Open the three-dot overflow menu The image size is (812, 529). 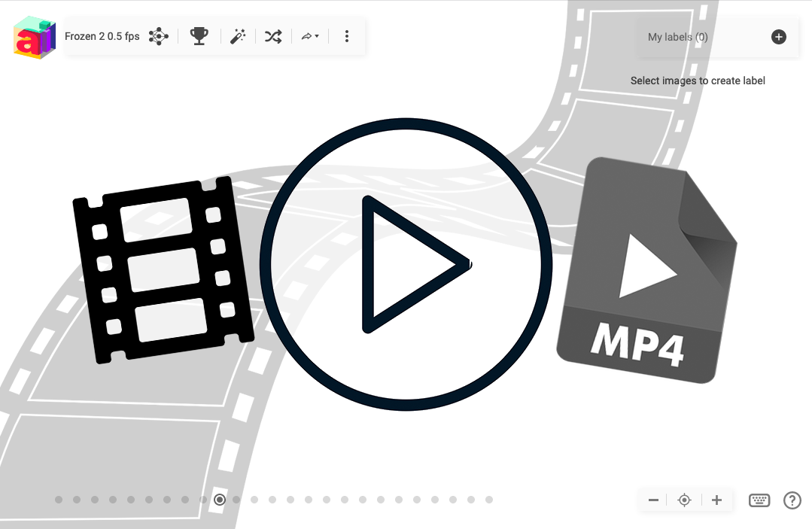pyautogui.click(x=346, y=35)
